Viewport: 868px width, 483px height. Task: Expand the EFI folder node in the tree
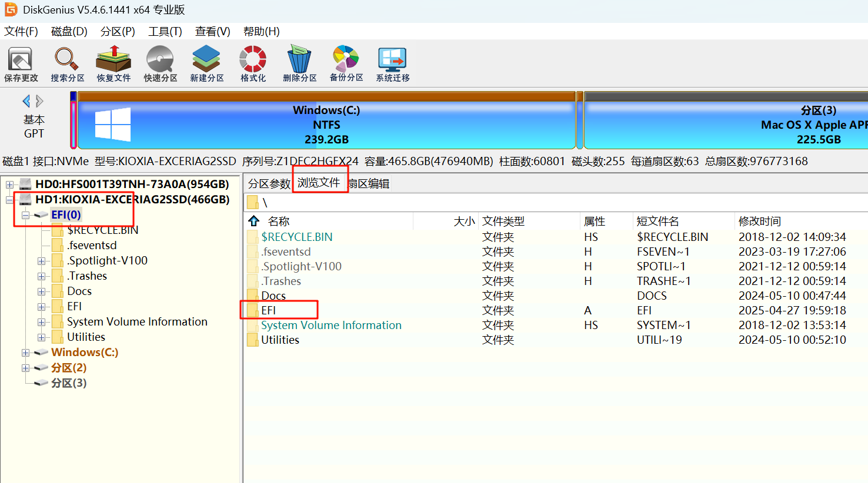[42, 307]
